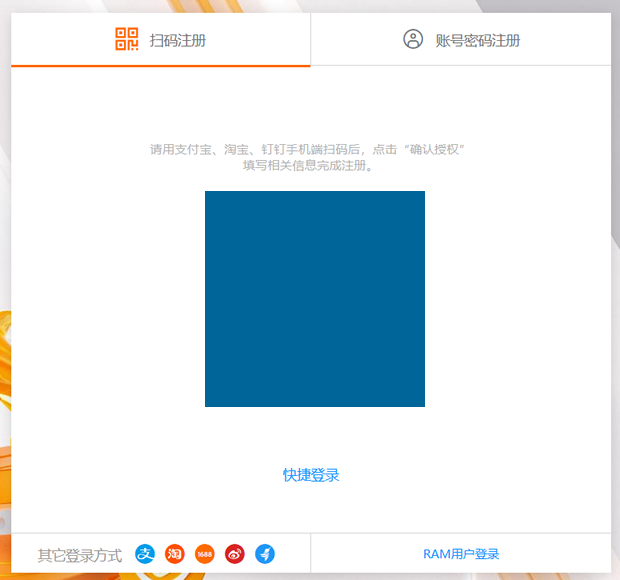Log in with the Taobao icon
The width and height of the screenshot is (620, 580).
click(175, 554)
